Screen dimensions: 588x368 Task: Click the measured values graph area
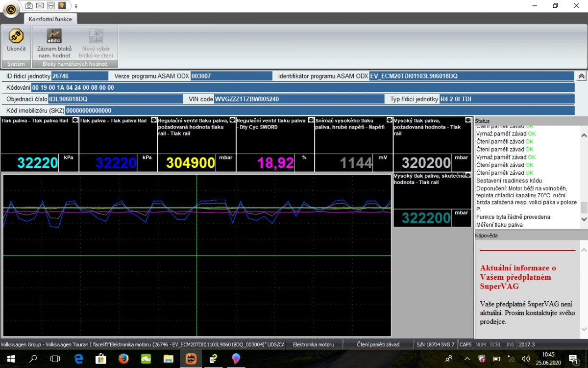196,255
